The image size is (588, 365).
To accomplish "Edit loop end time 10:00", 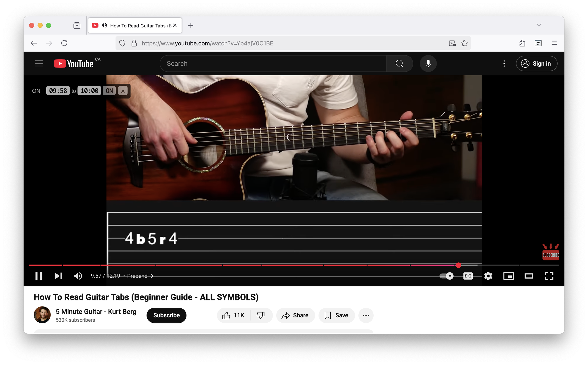I will coord(89,91).
